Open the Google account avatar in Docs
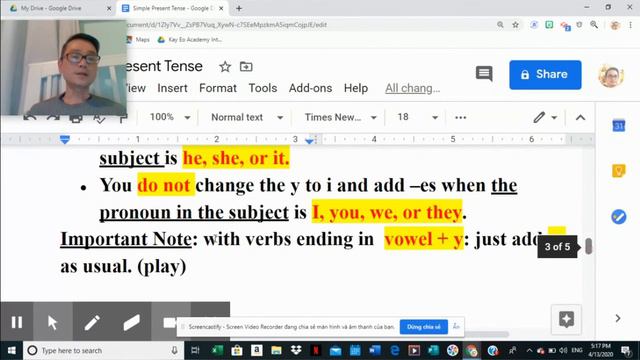Viewport: 640px width, 360px height. 611,75
